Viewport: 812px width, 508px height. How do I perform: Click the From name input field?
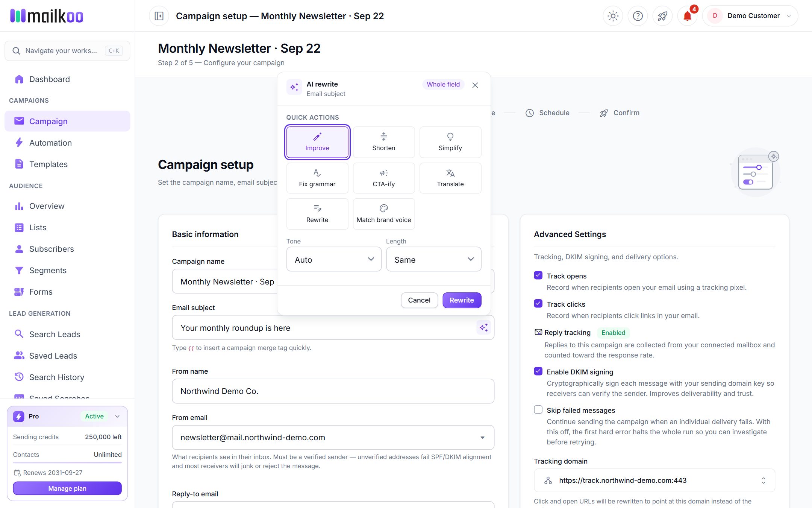(333, 391)
